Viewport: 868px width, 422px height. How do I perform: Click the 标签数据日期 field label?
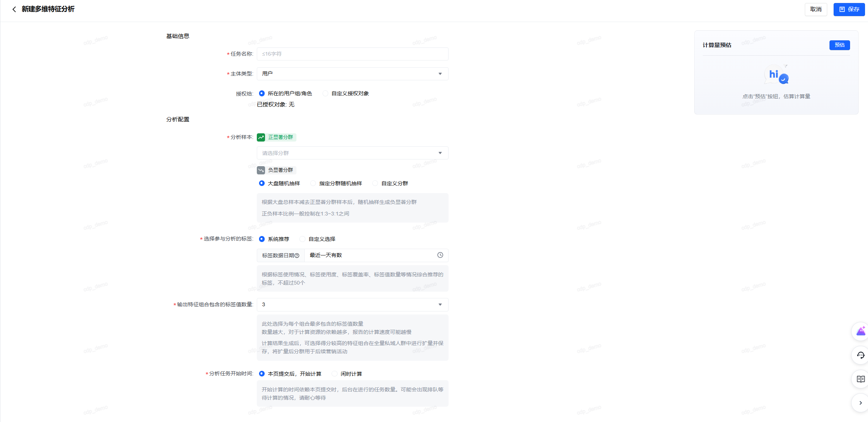point(278,256)
